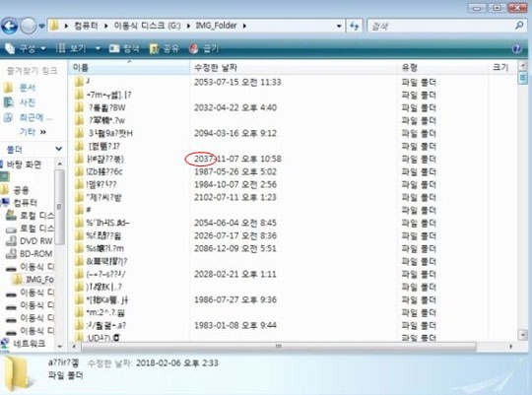Image resolution: width=532 pixels, height=395 pixels.
Task: Click the search magnifier icon
Action: (519, 26)
